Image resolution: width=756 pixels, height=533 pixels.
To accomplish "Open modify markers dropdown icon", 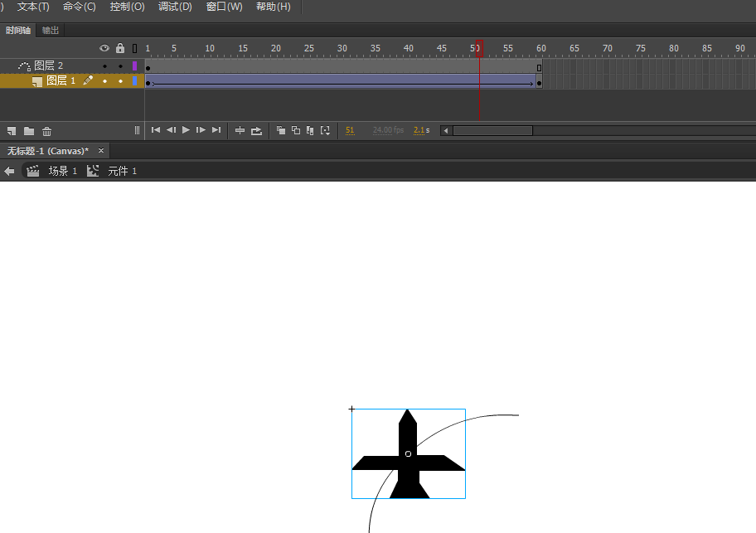I will tap(326, 131).
